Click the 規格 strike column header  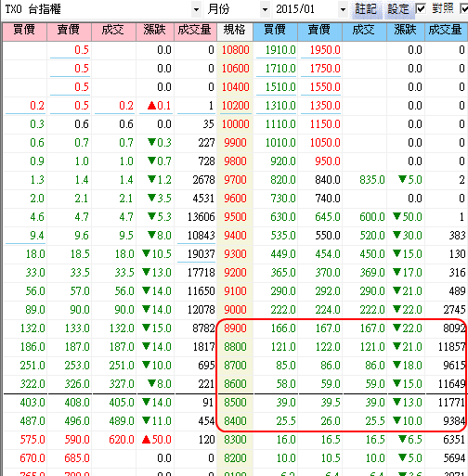235,32
